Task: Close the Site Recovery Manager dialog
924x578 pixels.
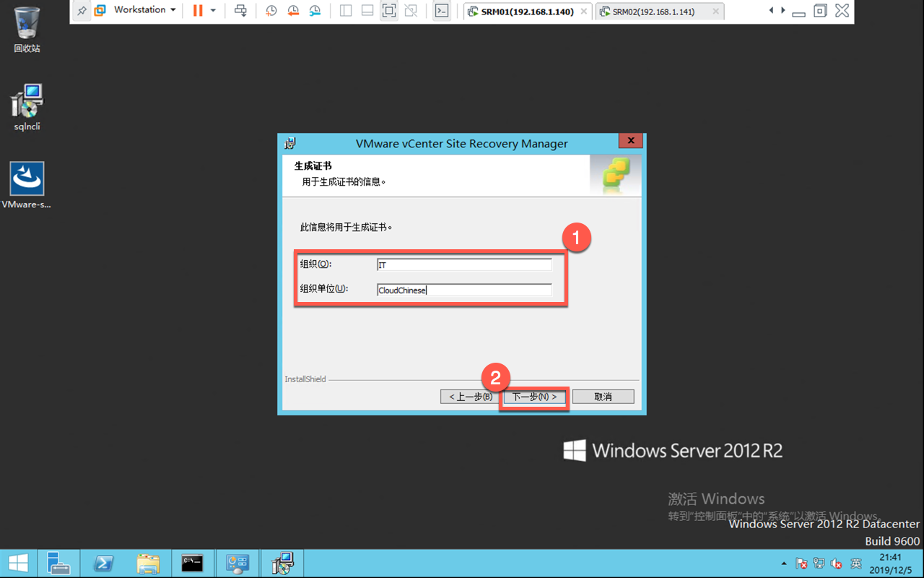Action: [x=630, y=142]
